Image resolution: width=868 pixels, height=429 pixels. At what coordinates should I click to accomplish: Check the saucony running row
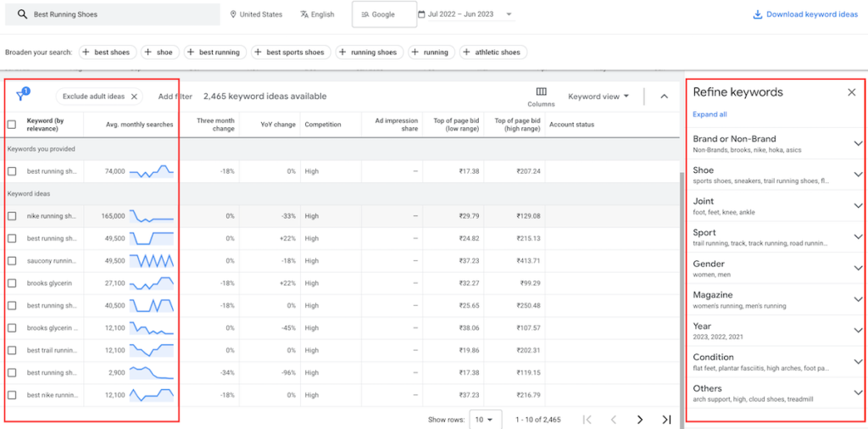coord(12,261)
